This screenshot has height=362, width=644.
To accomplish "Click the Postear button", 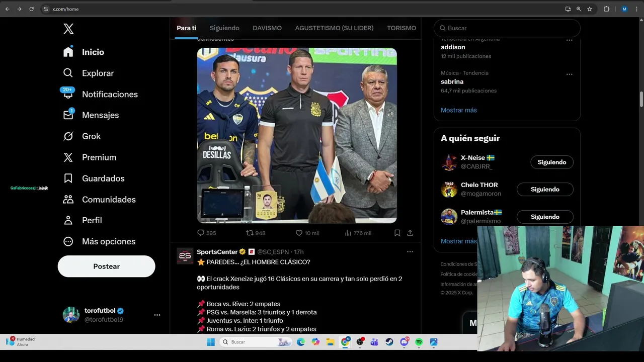I will pos(106,266).
